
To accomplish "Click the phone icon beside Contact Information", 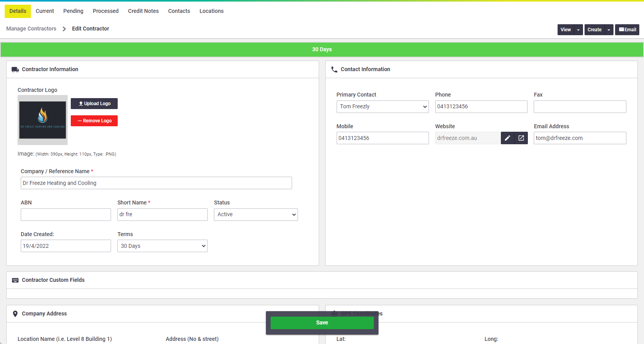I will point(334,70).
